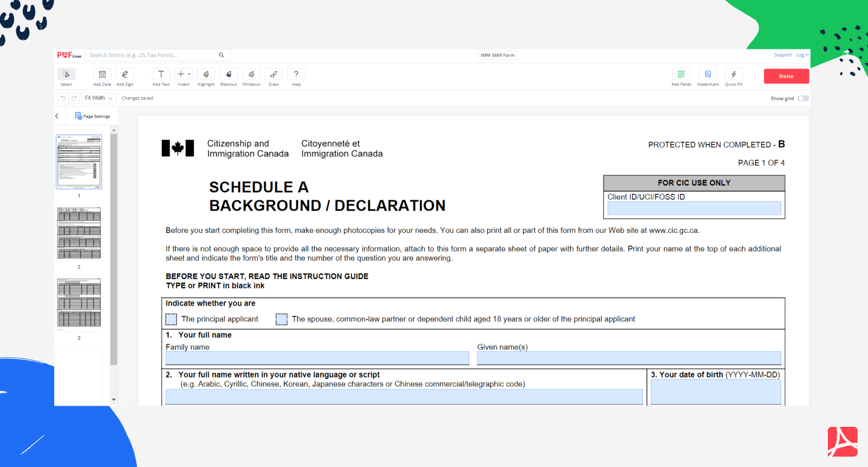868x467 pixels.
Task: Open the Watermark tool
Action: point(708,74)
